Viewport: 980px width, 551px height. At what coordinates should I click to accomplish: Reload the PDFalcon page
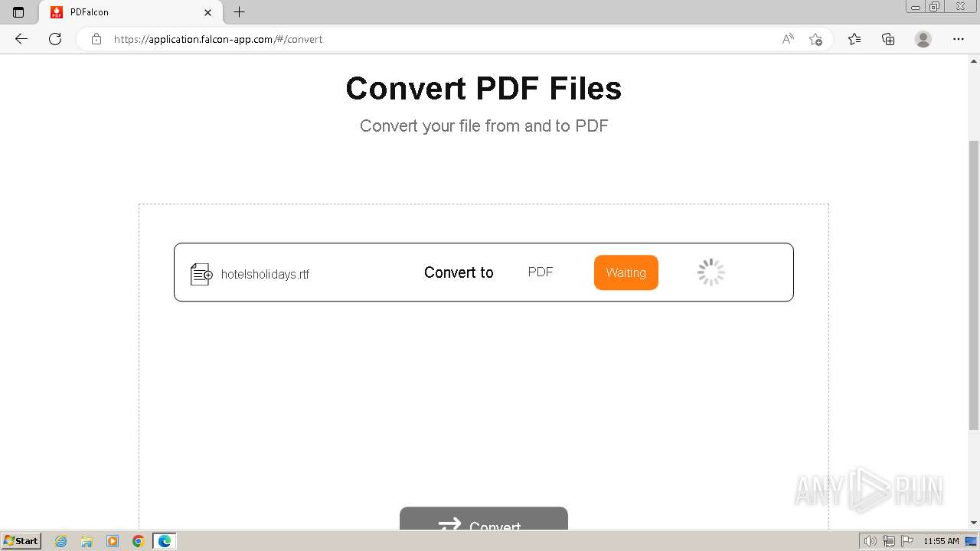pyautogui.click(x=55, y=39)
